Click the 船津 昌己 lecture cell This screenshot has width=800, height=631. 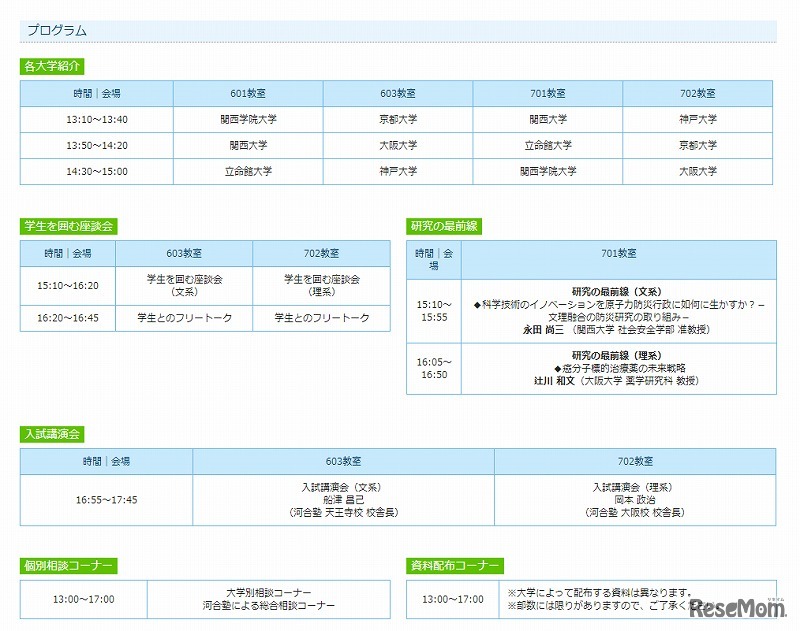click(343, 499)
